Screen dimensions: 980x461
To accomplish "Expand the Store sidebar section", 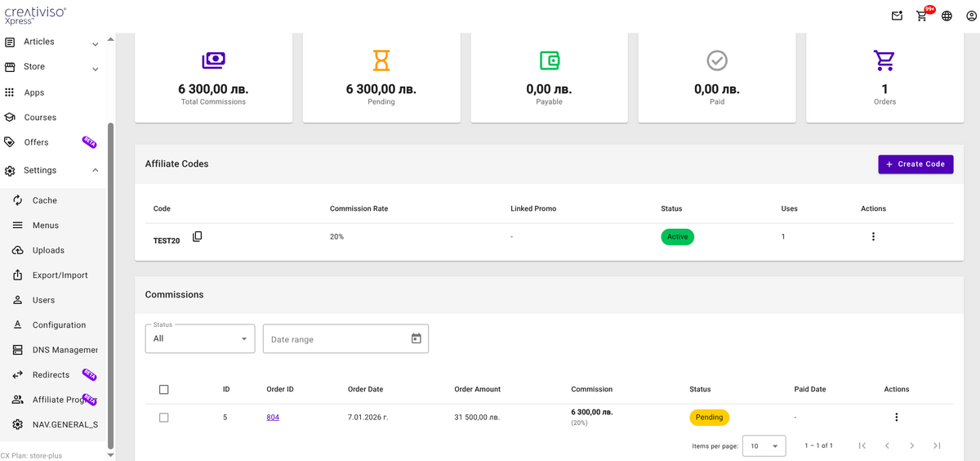I will point(95,68).
